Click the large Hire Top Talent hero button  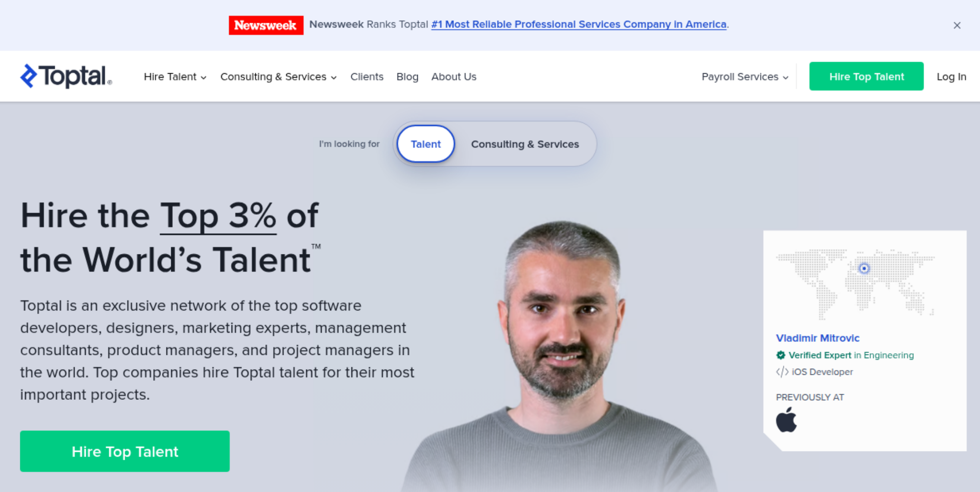(125, 451)
